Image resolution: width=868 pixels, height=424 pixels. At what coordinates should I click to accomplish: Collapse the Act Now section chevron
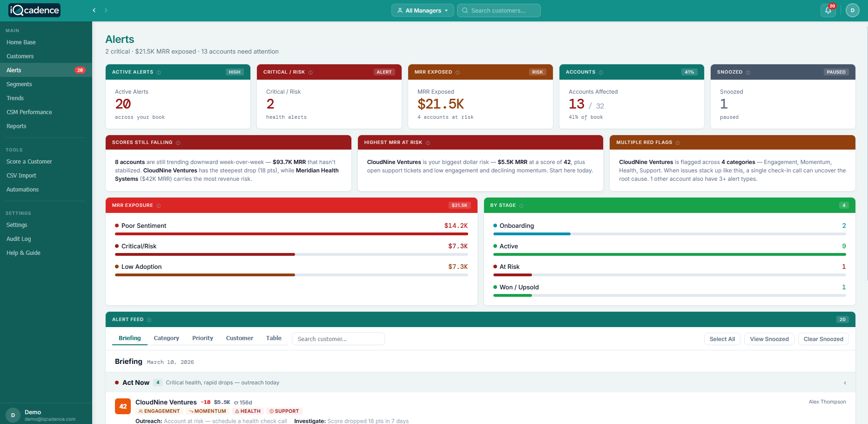[x=845, y=383]
